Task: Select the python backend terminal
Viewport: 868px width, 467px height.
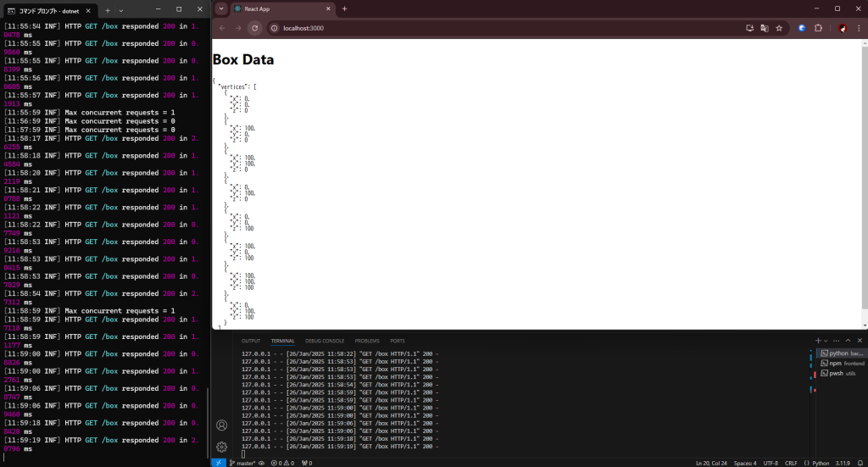Action: click(x=842, y=353)
